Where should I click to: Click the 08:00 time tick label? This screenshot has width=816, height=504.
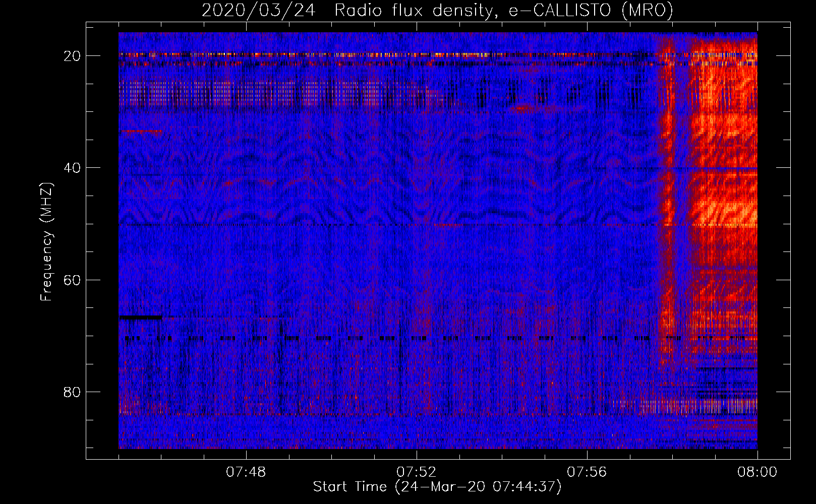pyautogui.click(x=757, y=472)
